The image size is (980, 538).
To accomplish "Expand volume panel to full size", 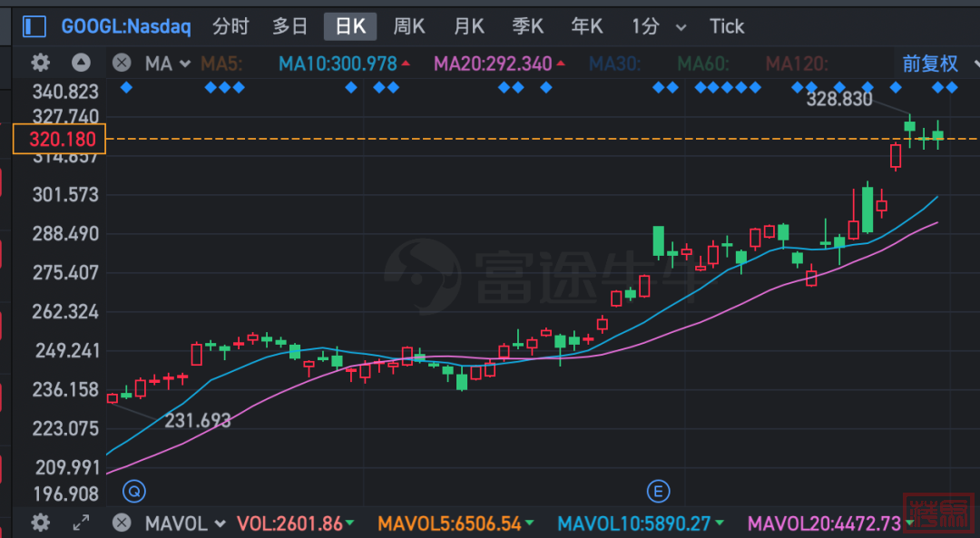I will click(x=81, y=523).
